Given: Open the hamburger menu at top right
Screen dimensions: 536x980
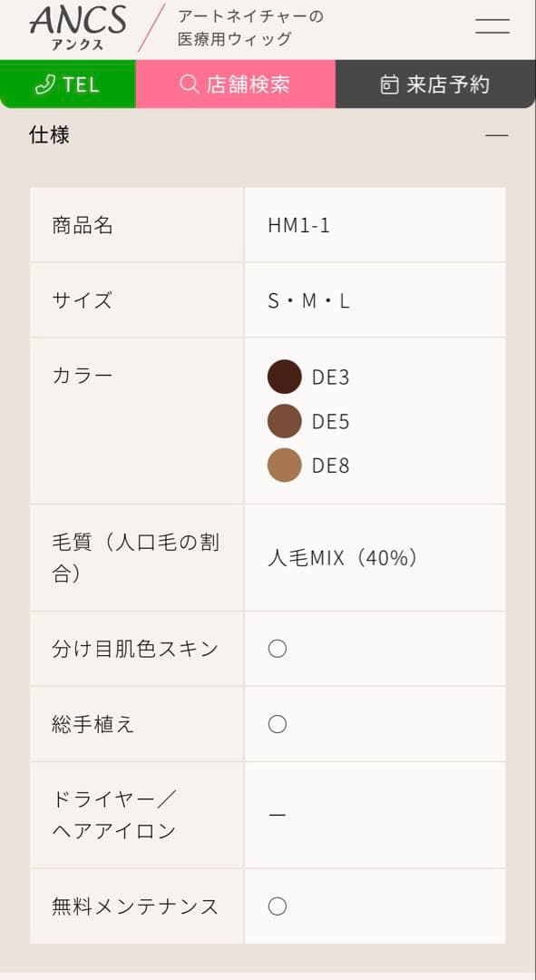Looking at the screenshot, I should pyautogui.click(x=492, y=25).
